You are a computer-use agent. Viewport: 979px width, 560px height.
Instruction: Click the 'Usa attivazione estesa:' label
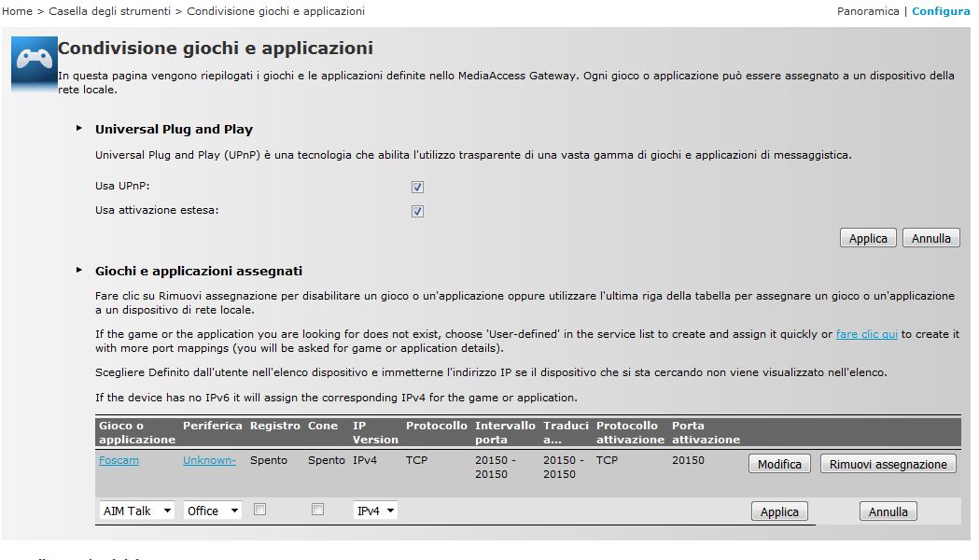pos(157,210)
